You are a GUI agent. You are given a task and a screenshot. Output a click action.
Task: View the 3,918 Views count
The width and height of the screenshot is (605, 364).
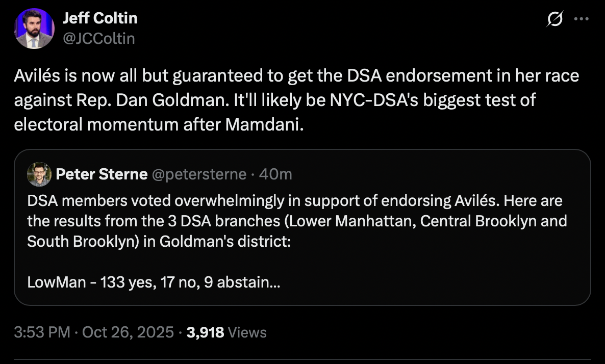(226, 332)
